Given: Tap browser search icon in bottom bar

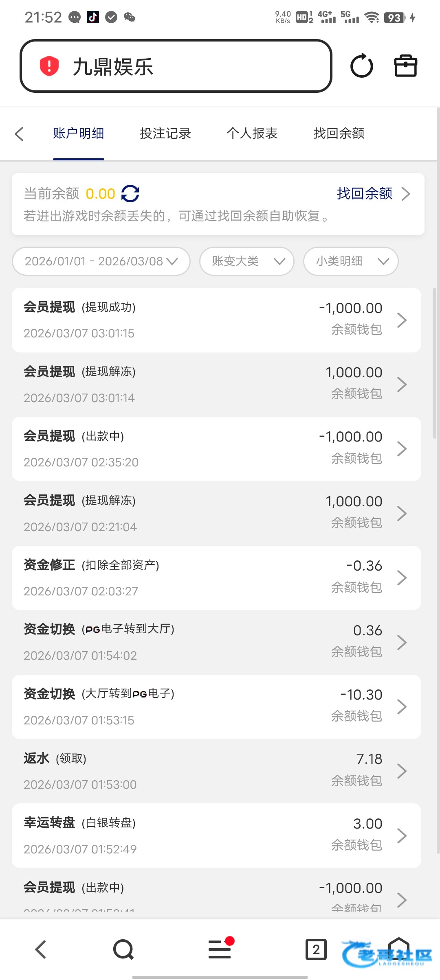Looking at the screenshot, I should tap(123, 949).
